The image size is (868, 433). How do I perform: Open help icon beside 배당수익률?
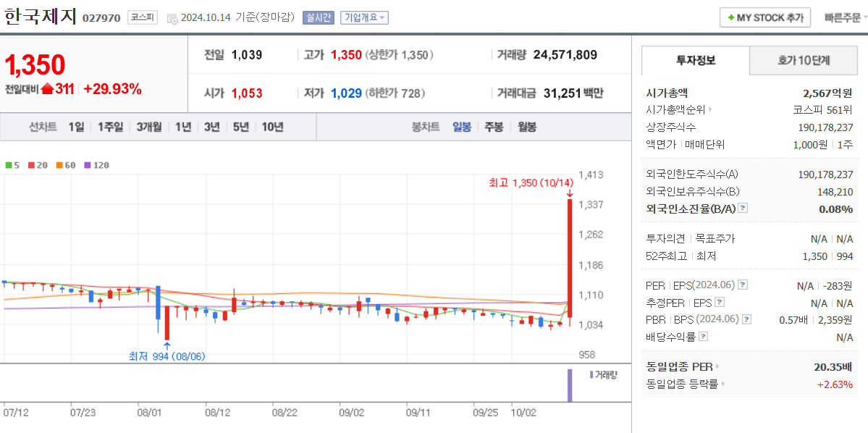[x=703, y=337]
